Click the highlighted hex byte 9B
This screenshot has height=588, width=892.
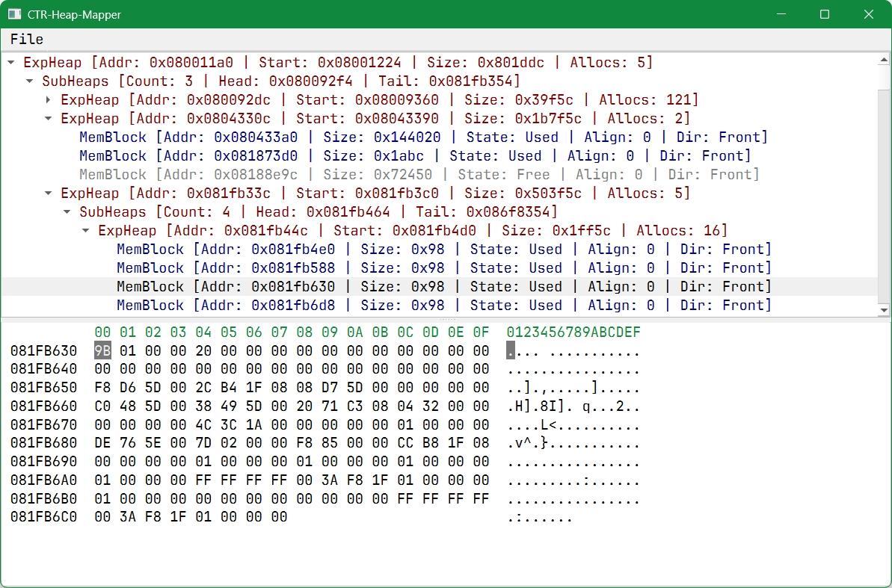[x=102, y=351]
